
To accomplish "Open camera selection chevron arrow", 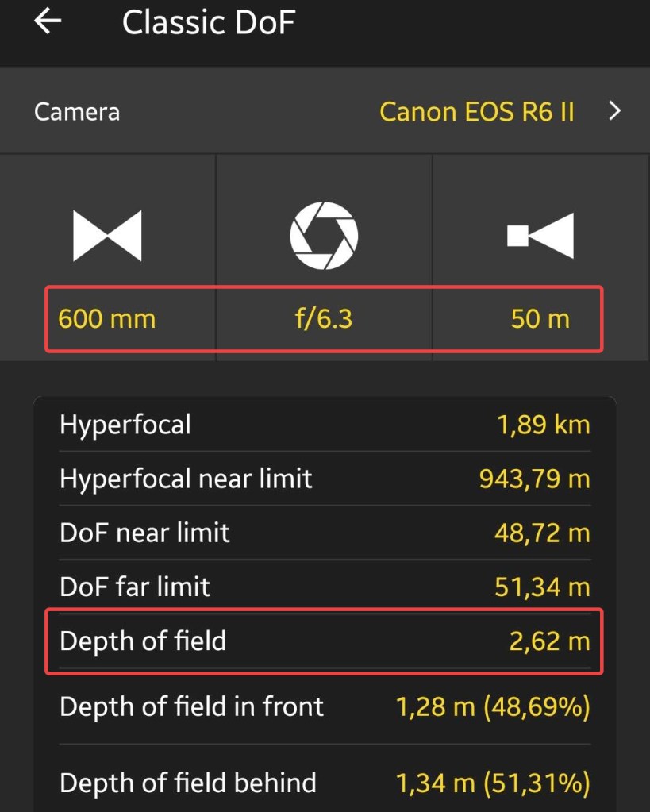I will point(614,111).
